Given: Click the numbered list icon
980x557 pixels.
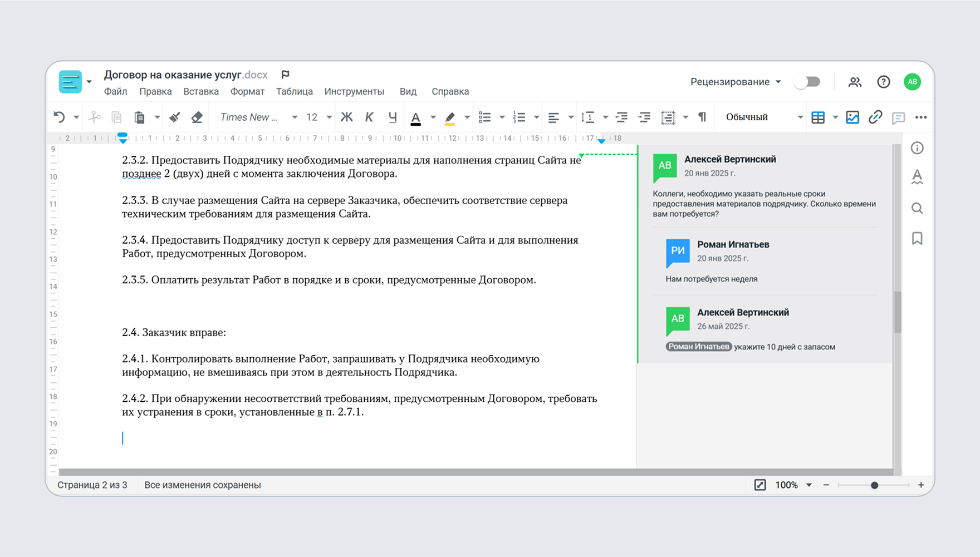Looking at the screenshot, I should [x=519, y=117].
